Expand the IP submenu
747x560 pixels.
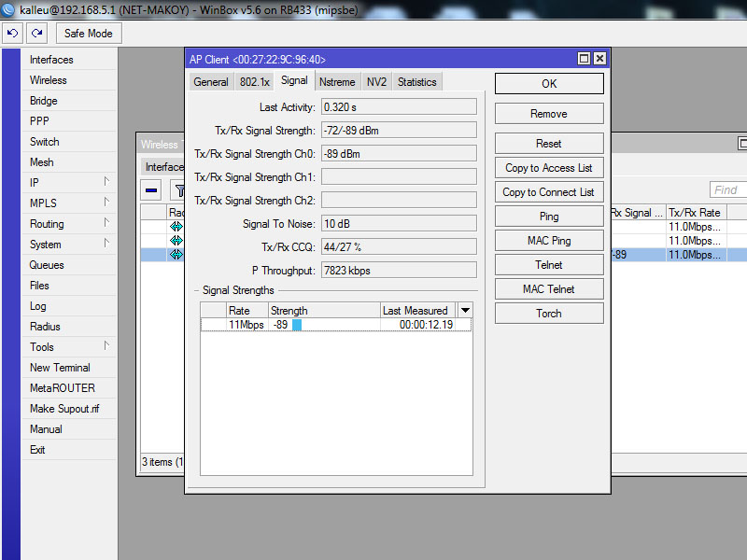point(106,182)
